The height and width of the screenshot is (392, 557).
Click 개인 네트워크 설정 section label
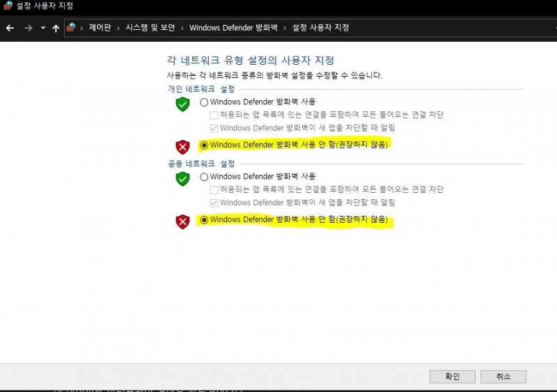[201, 89]
